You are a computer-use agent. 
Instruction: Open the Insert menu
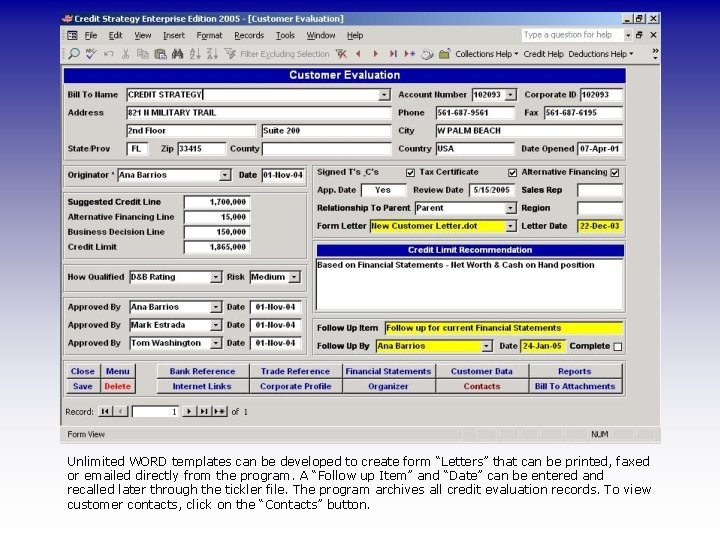[174, 35]
